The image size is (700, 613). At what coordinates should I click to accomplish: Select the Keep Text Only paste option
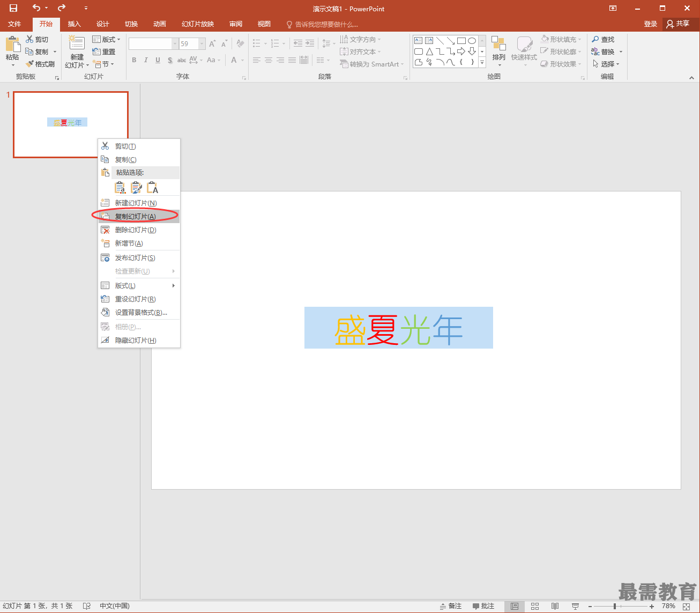click(152, 187)
